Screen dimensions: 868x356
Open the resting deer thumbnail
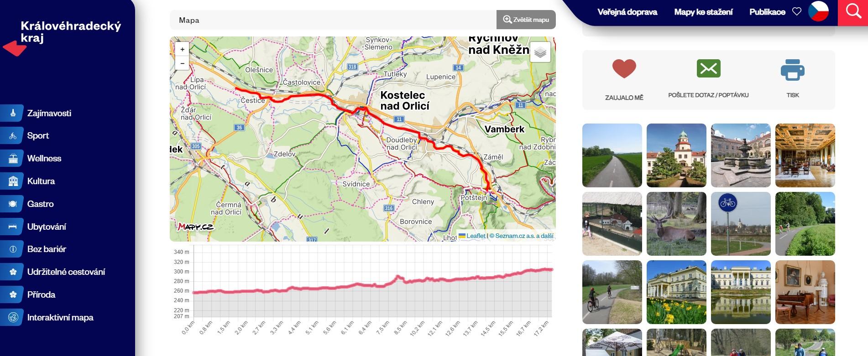[676, 224]
